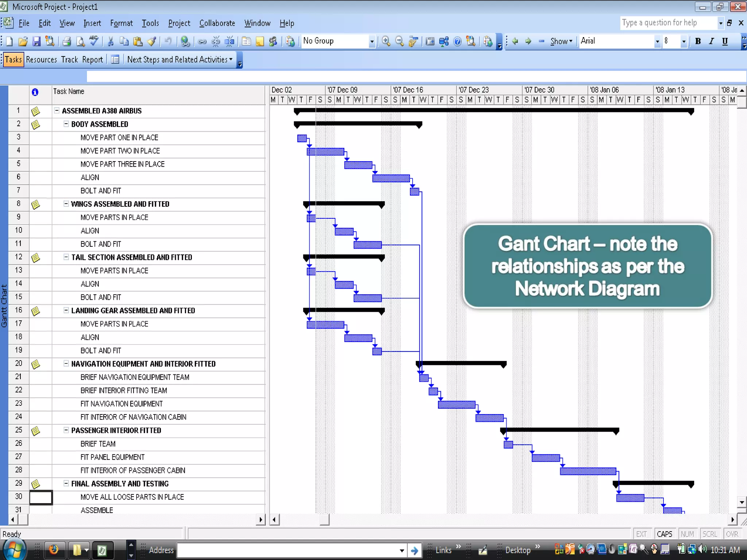
Task: Click the Task Notes yellow icon
Action: 260,42
